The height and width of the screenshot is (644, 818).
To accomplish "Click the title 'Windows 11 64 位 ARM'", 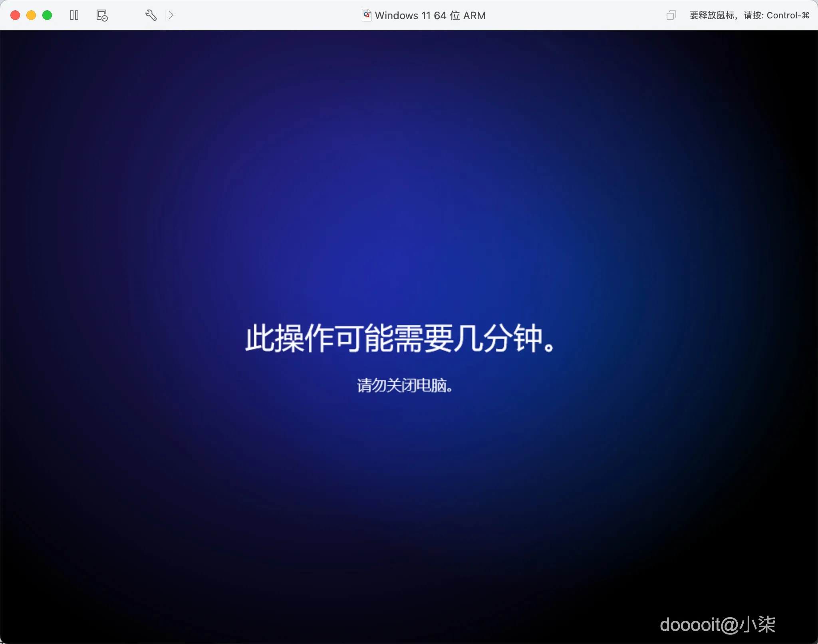I will pyautogui.click(x=431, y=15).
